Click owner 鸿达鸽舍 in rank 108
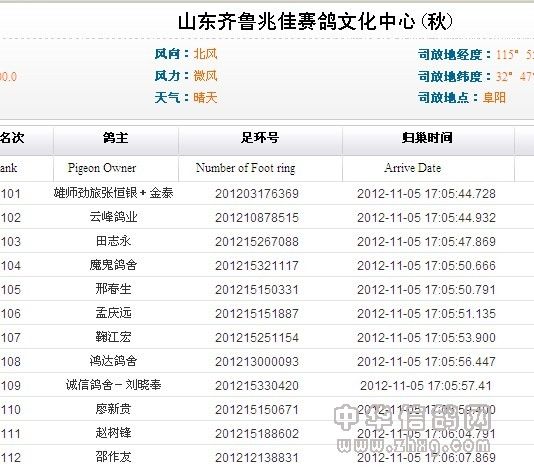 (113, 361)
